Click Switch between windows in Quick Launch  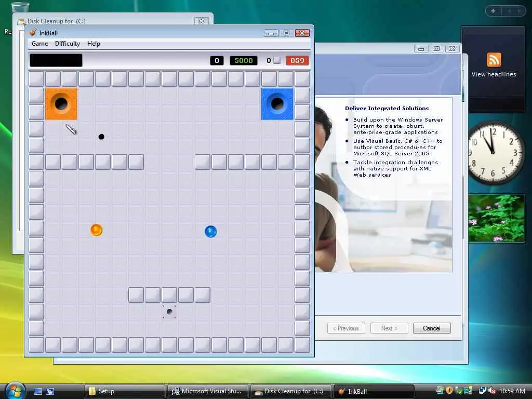pyautogui.click(x=50, y=391)
